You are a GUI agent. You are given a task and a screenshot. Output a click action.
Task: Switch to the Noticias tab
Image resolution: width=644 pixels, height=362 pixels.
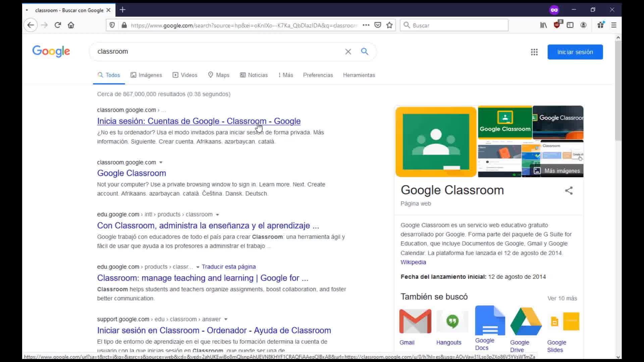[x=254, y=75]
